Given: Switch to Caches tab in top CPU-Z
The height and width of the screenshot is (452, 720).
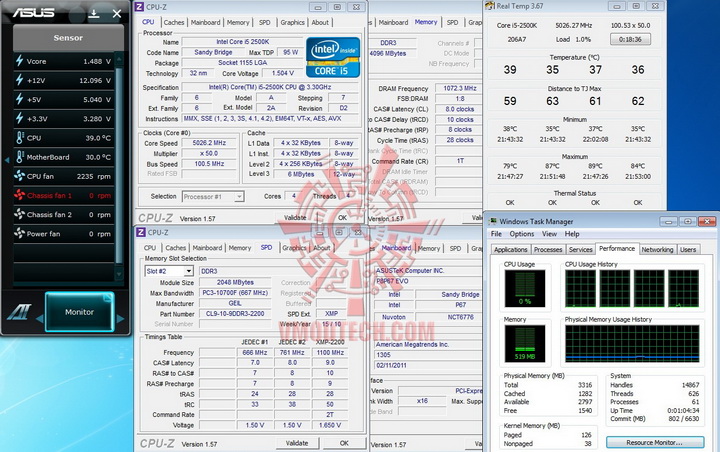Looking at the screenshot, I should pos(174,22).
